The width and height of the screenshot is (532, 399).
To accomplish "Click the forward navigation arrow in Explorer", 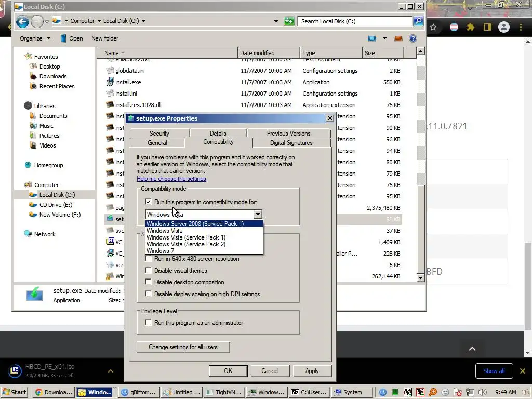I will pyautogui.click(x=37, y=22).
